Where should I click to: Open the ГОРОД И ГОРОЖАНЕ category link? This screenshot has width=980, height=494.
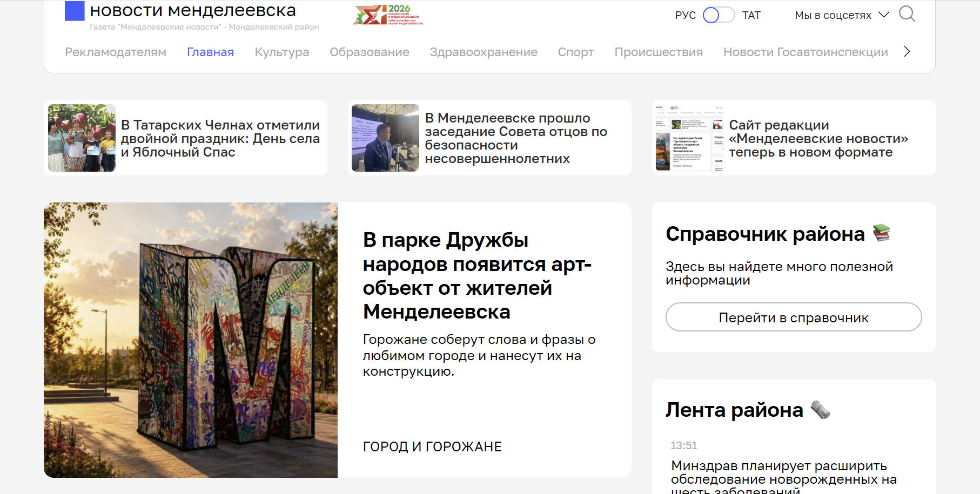point(432,446)
